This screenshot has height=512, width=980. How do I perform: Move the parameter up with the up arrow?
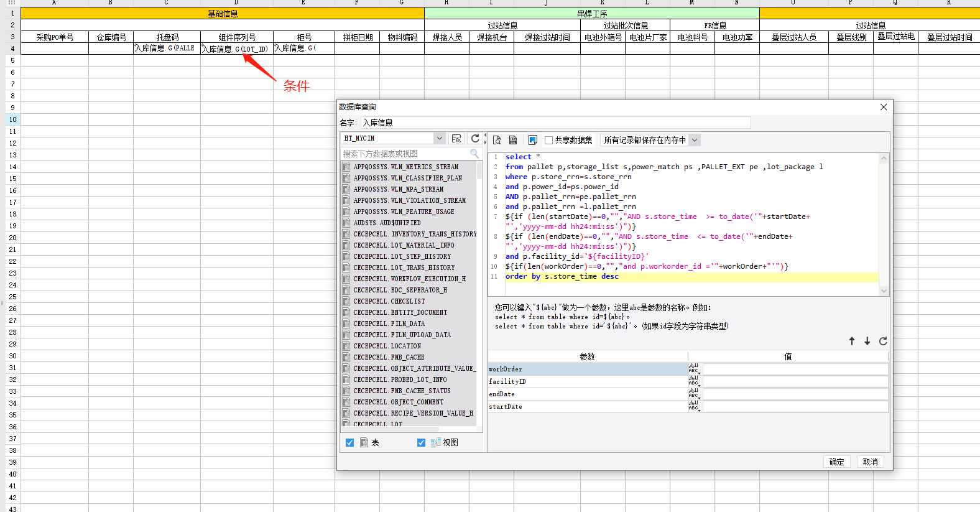click(x=852, y=341)
